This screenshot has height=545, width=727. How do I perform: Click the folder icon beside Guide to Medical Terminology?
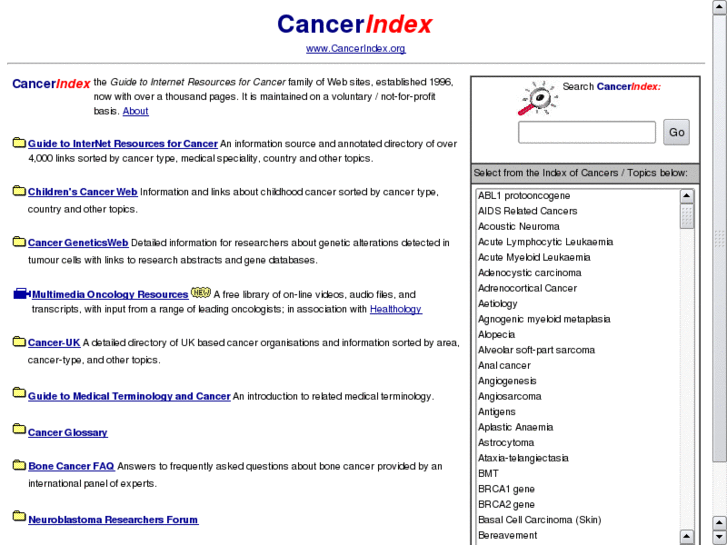pyautogui.click(x=19, y=393)
